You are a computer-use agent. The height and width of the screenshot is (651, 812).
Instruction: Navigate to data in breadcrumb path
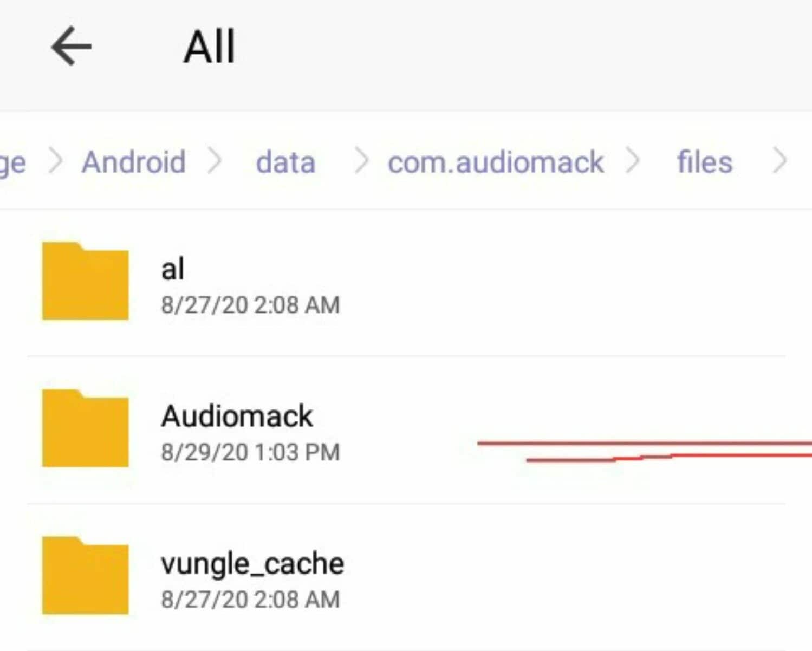pos(285,162)
